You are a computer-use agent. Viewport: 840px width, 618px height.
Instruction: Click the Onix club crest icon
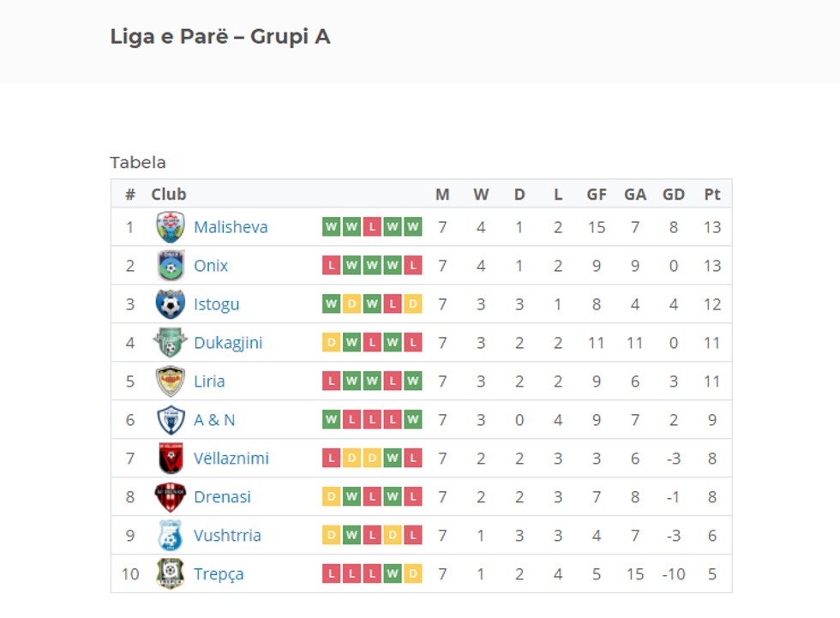[x=170, y=266]
